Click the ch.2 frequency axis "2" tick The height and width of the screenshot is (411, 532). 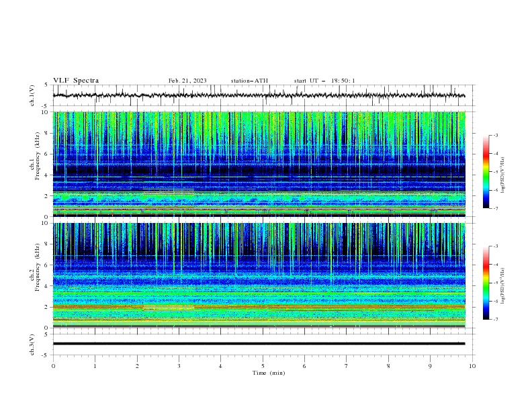[46, 307]
